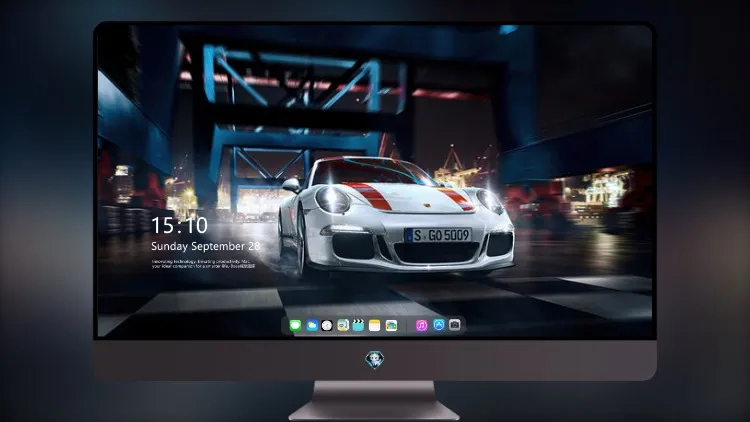This screenshot has width=750, height=422.
Task: Launch the pink iTunes music app
Action: click(x=421, y=325)
